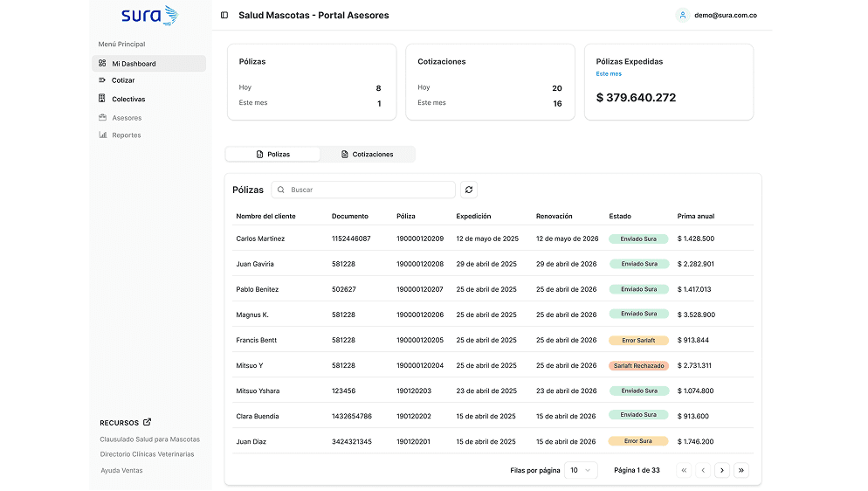Jump to the last page arrow

click(741, 470)
